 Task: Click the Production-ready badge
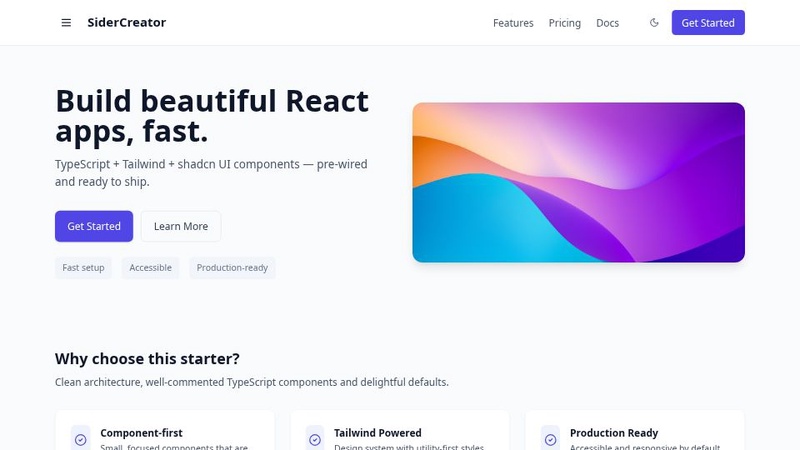pyautogui.click(x=232, y=268)
